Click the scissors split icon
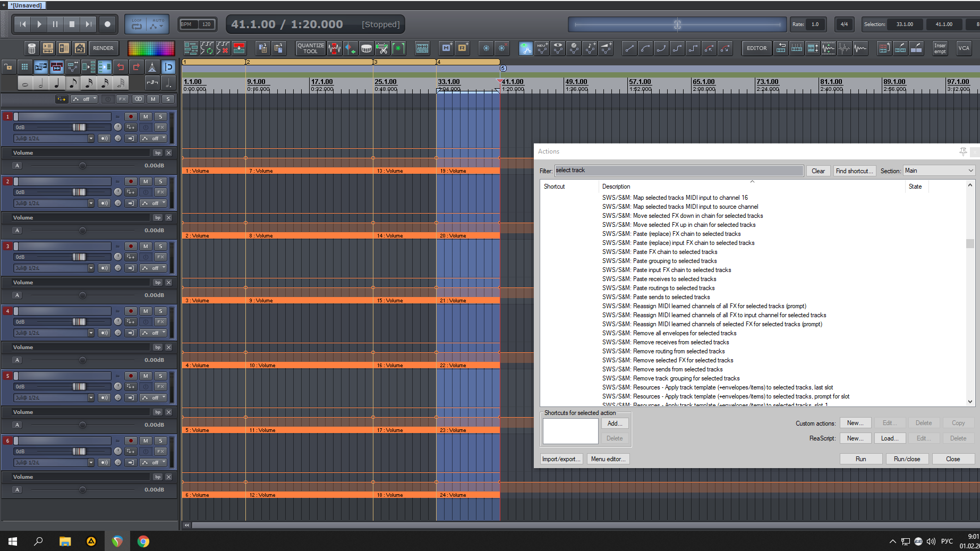 point(382,48)
